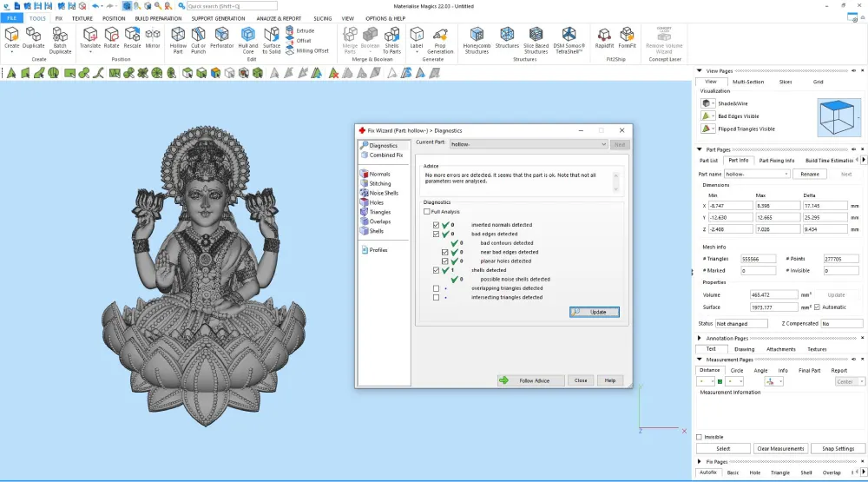Open the Part name dropdown
This screenshot has height=482, width=868.
coord(757,174)
